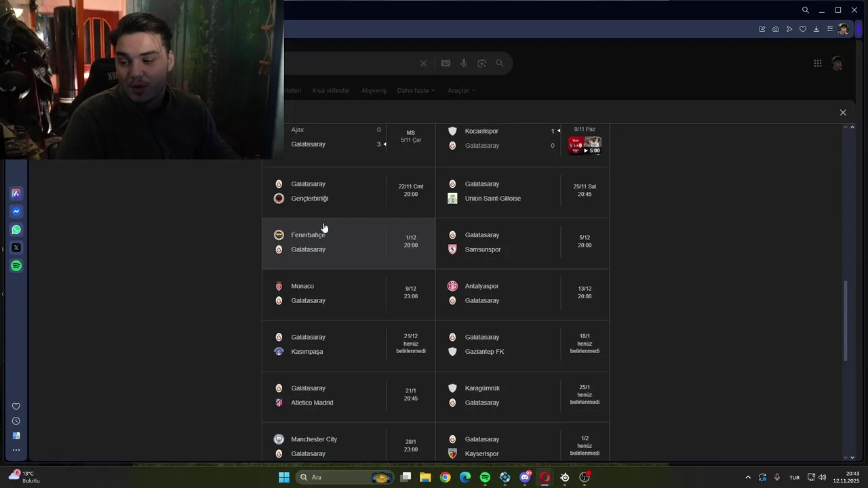Open the Windows Start menu

[x=284, y=477]
